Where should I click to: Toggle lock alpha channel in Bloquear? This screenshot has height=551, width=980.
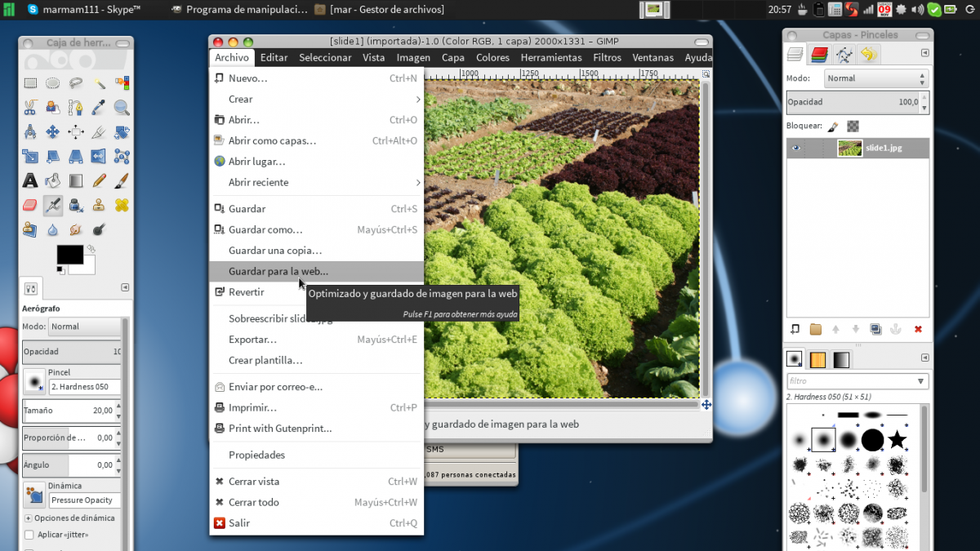coord(853,127)
